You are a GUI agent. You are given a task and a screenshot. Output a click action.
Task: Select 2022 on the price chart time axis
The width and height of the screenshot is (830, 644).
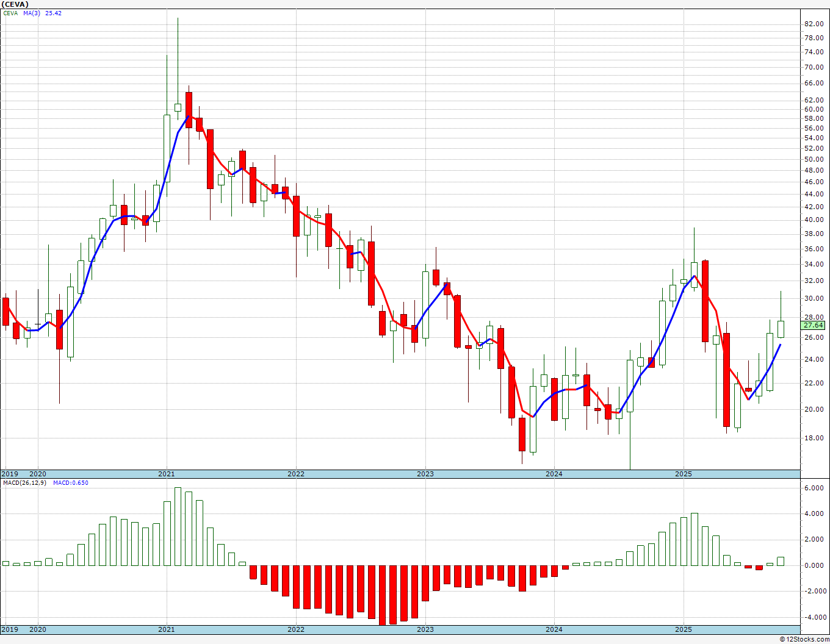pos(296,474)
